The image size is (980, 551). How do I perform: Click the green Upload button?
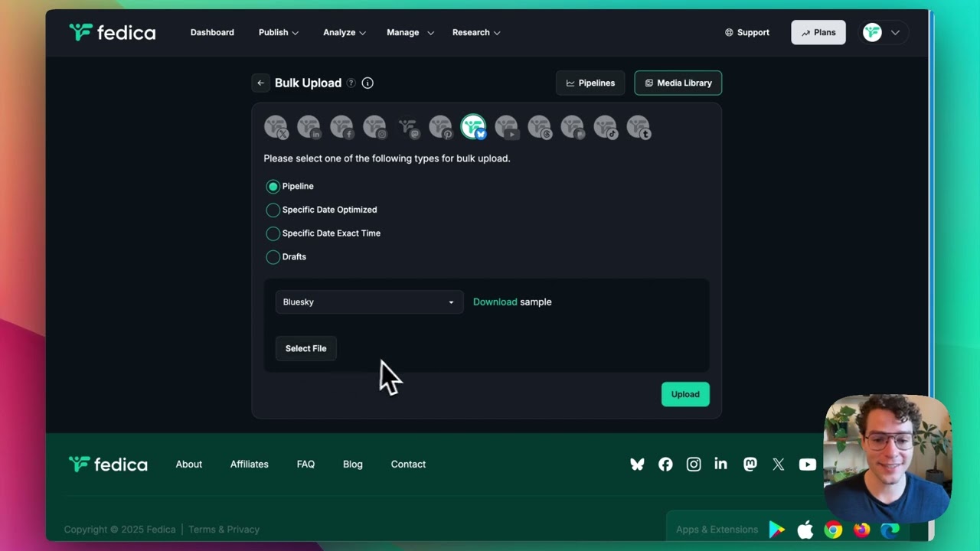point(685,394)
